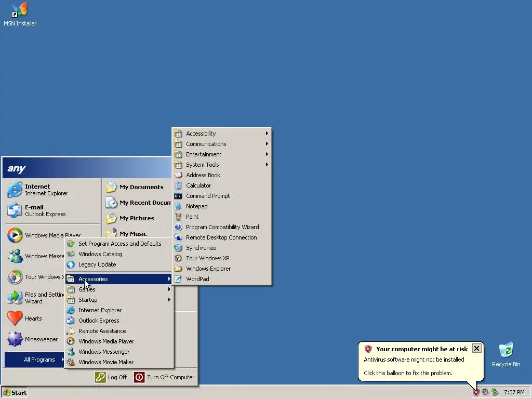
Task: Open Outlook Express in All Programs list
Action: (x=119, y=321)
